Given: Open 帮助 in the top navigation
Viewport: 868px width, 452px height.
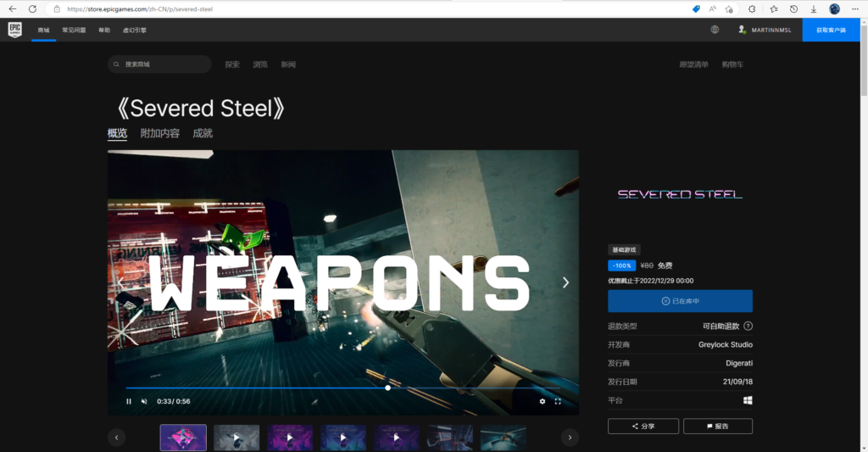Looking at the screenshot, I should (104, 30).
